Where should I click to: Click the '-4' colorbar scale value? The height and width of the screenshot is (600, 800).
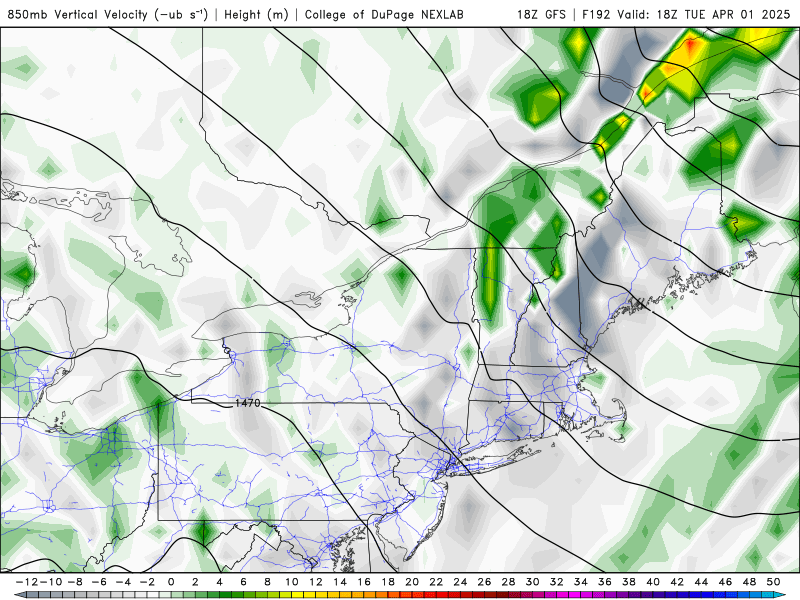[123, 582]
